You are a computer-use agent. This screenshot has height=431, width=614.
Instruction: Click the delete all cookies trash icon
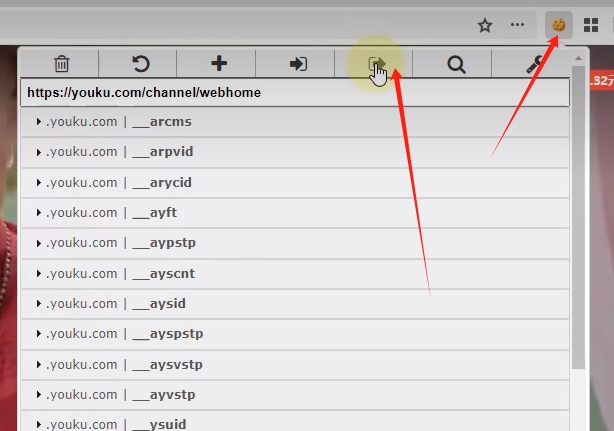[x=61, y=64]
